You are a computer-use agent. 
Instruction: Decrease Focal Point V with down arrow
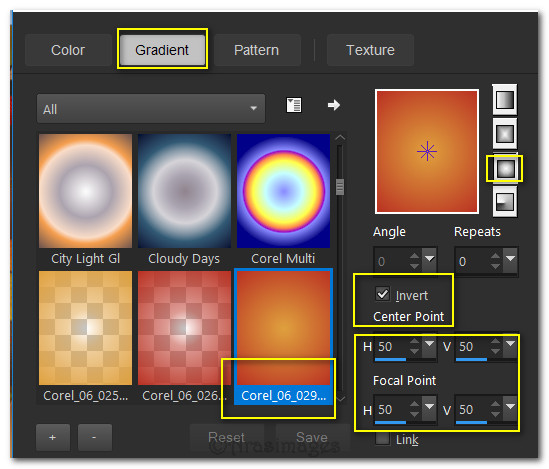[495, 414]
